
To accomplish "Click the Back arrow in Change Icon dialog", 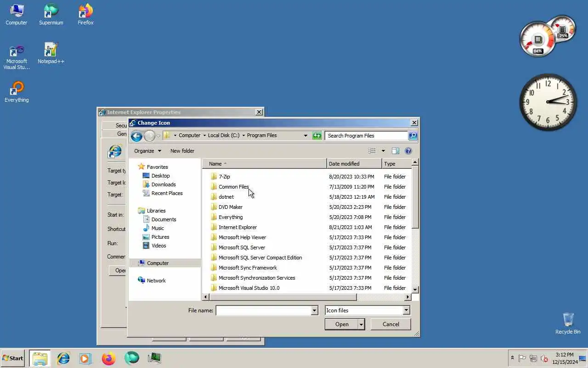I will 136,136.
